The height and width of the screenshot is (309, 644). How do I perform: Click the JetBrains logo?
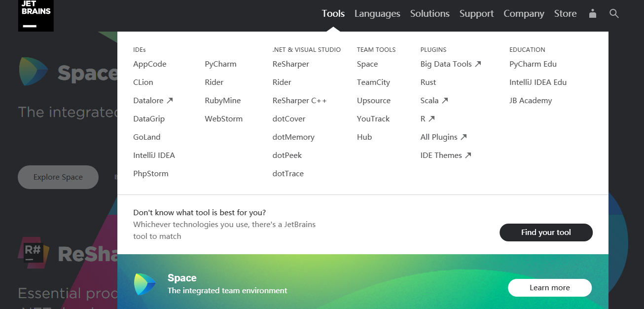[35, 15]
